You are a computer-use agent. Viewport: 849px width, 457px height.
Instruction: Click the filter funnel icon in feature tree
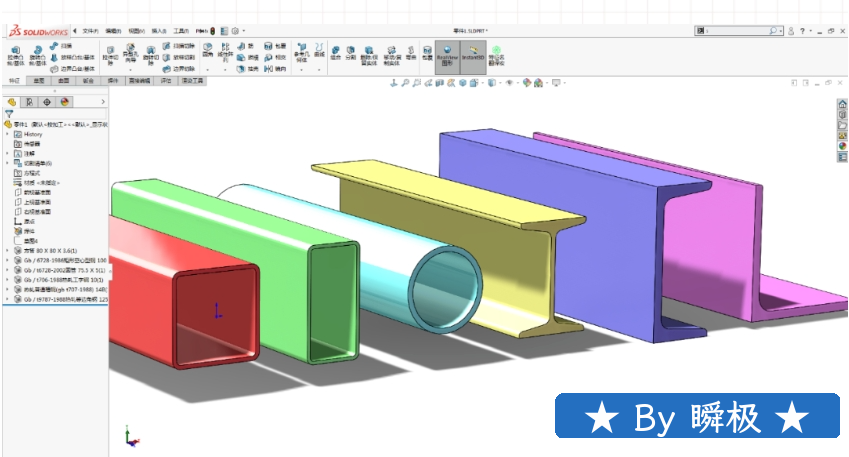9,114
